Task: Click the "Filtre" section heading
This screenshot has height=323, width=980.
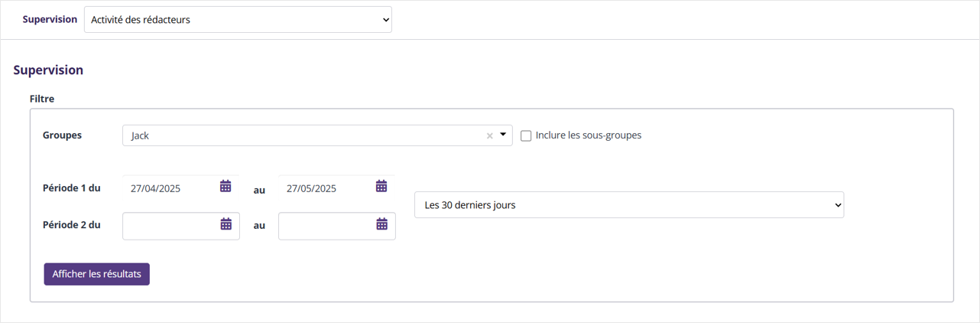Action: coord(42,99)
